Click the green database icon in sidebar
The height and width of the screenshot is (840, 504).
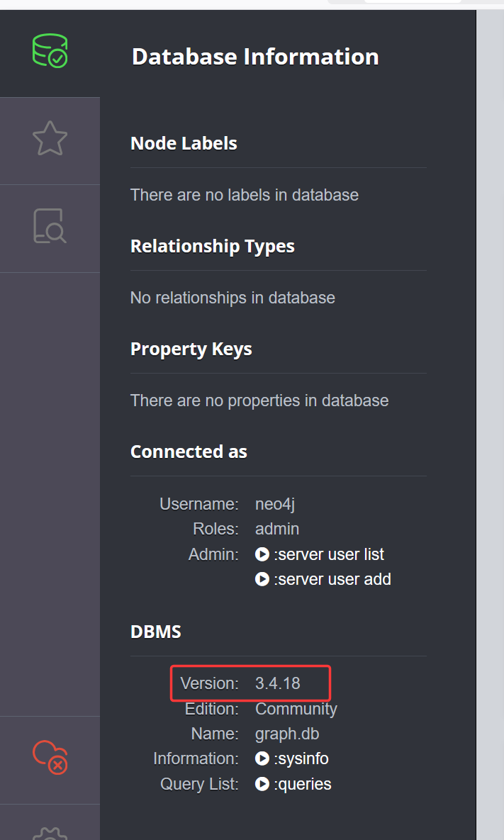click(50, 51)
